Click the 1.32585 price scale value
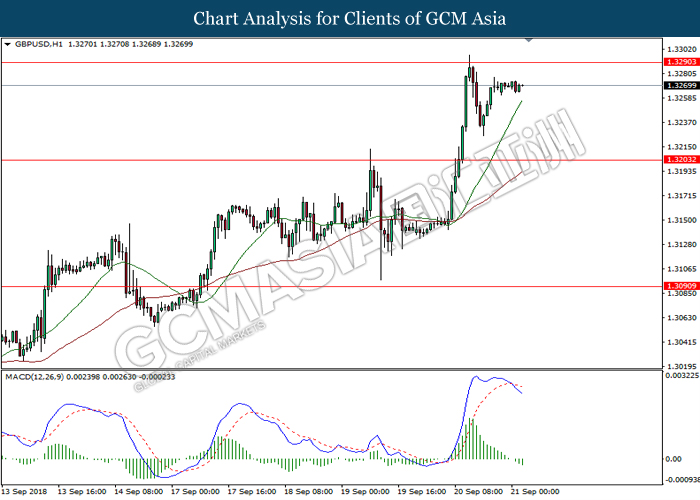The image size is (700, 500). 681,98
